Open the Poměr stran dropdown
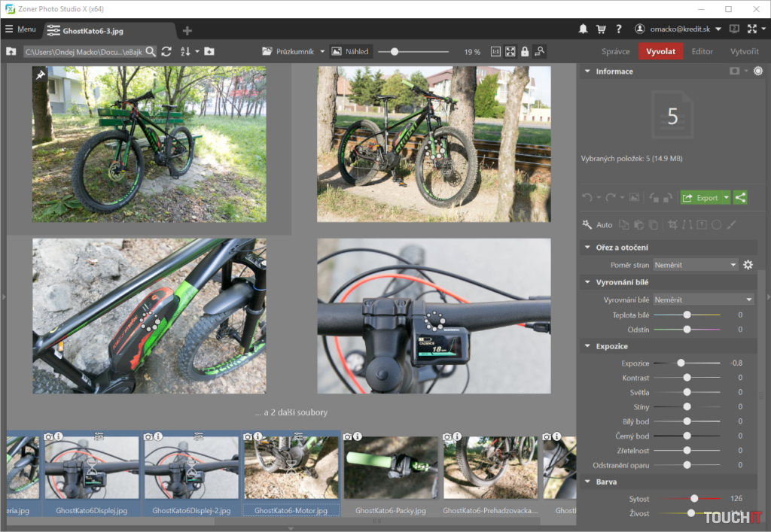Viewport: 771px width, 532px height. [x=695, y=265]
